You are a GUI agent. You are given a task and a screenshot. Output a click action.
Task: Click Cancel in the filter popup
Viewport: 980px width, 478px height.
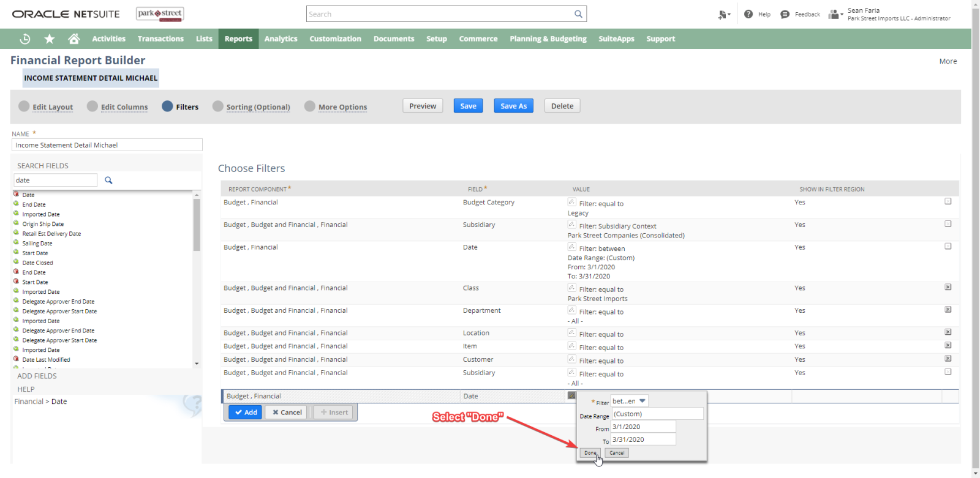pyautogui.click(x=617, y=453)
